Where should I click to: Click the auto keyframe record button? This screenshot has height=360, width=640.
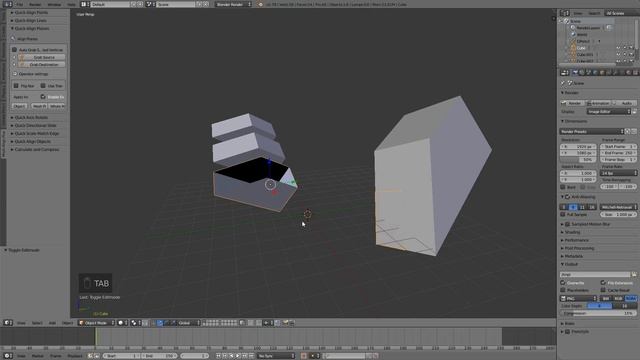click(304, 356)
